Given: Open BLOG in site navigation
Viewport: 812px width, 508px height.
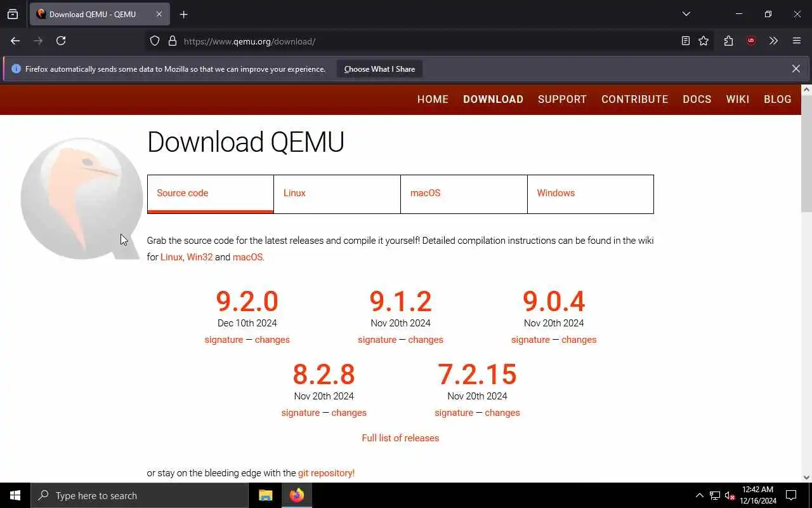Looking at the screenshot, I should tap(777, 99).
